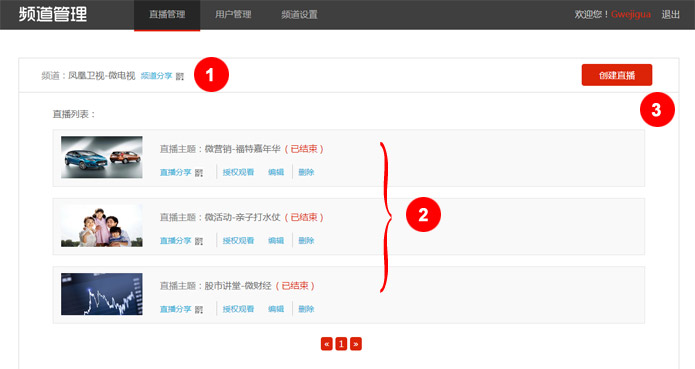Create a new broadcast via 创建直播
The width and height of the screenshot is (695, 369).
[x=617, y=75]
